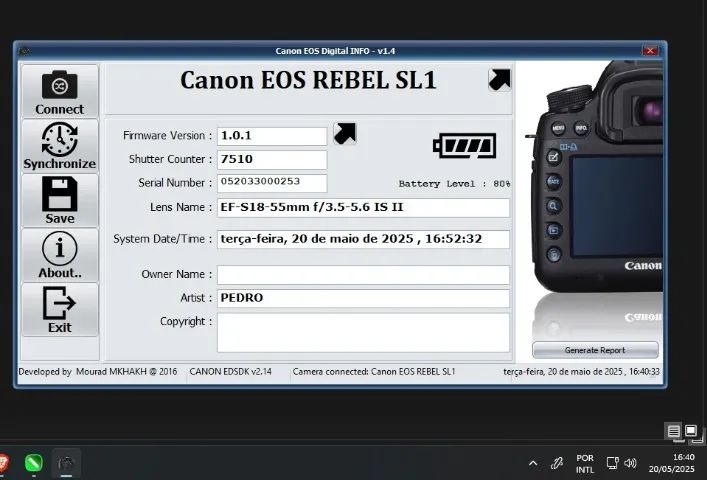This screenshot has height=480, width=707.
Task: Click 'Developed by Mourad MKHAKH @ 2016' text
Action: pos(98,372)
